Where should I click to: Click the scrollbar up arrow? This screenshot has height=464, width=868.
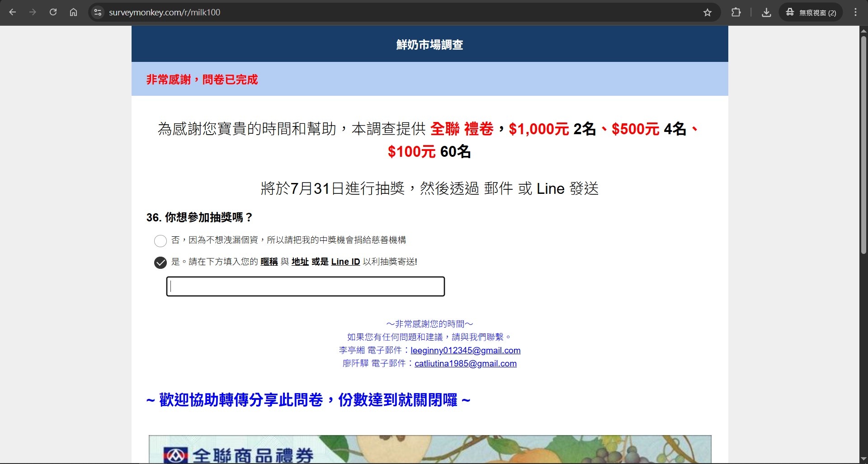click(x=863, y=31)
